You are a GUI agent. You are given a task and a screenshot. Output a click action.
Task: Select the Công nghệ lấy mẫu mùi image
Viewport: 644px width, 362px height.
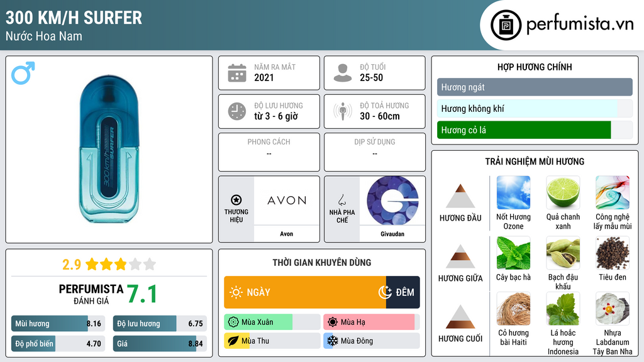(x=613, y=192)
